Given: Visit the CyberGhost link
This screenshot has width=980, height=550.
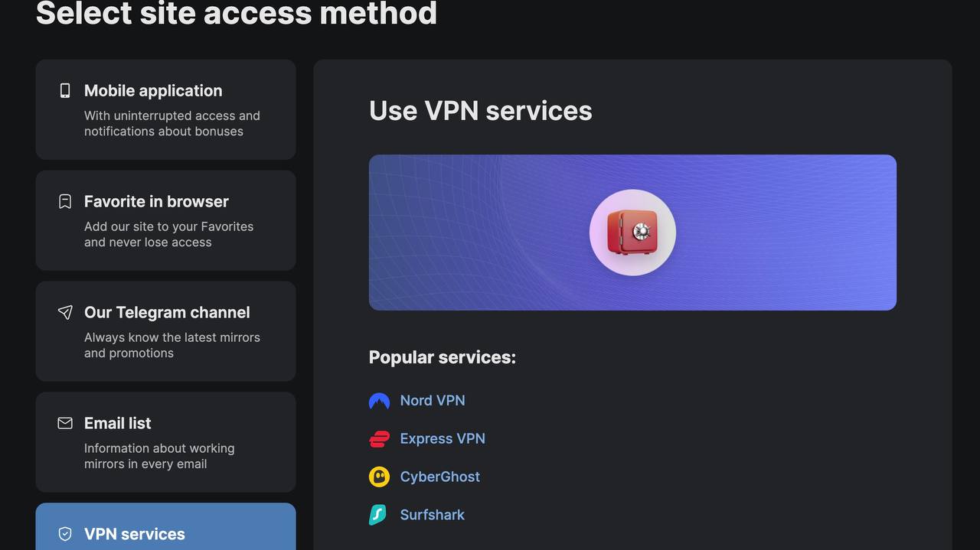Looking at the screenshot, I should click(x=440, y=477).
